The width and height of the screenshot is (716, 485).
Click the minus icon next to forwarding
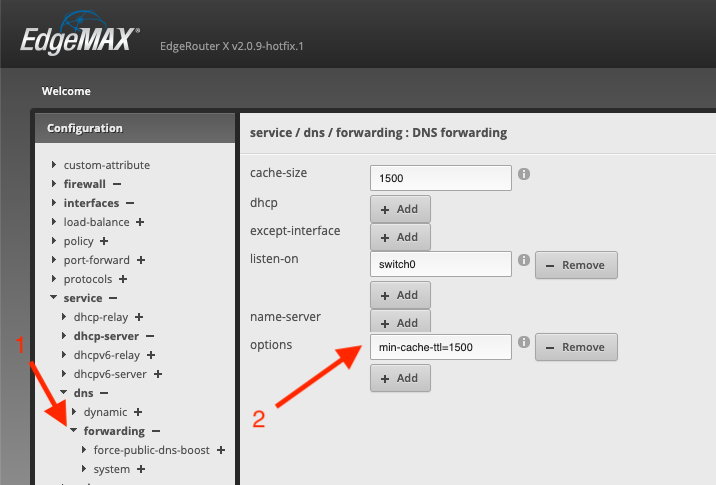(x=156, y=431)
